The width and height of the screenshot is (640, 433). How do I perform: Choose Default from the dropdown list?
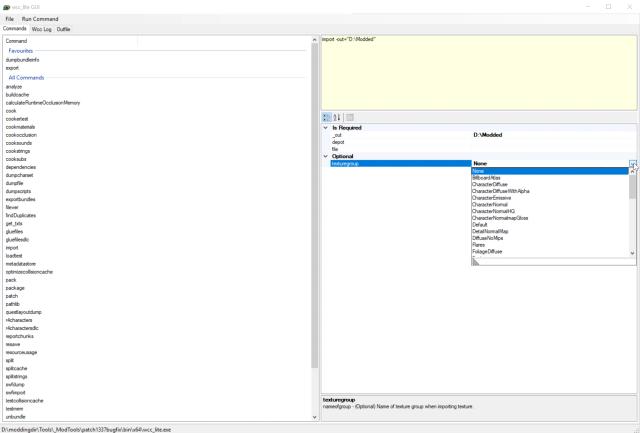(550, 224)
